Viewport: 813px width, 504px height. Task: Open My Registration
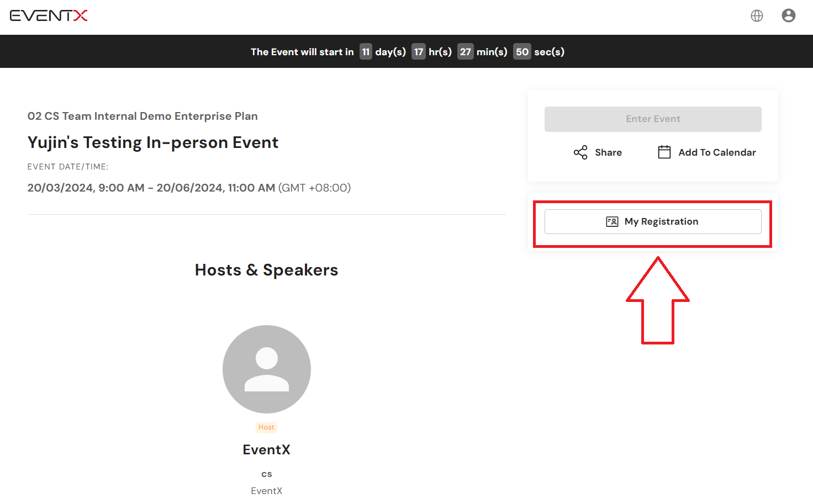click(x=653, y=221)
